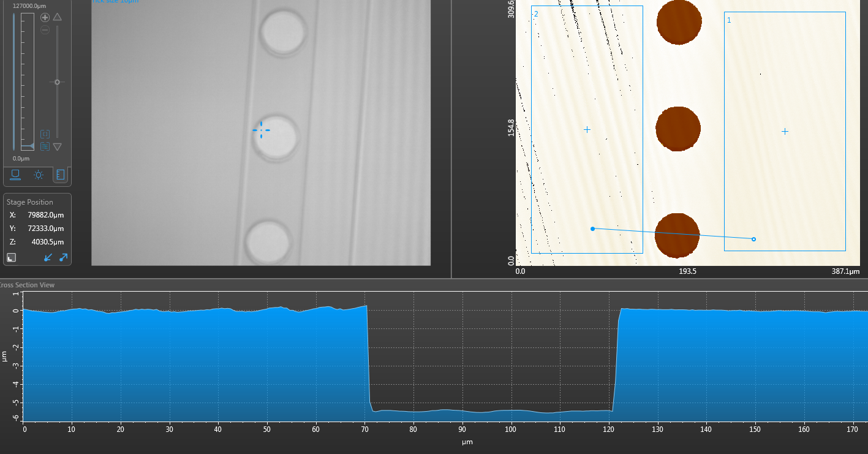Click the vertical slider handle knob

[x=57, y=82]
